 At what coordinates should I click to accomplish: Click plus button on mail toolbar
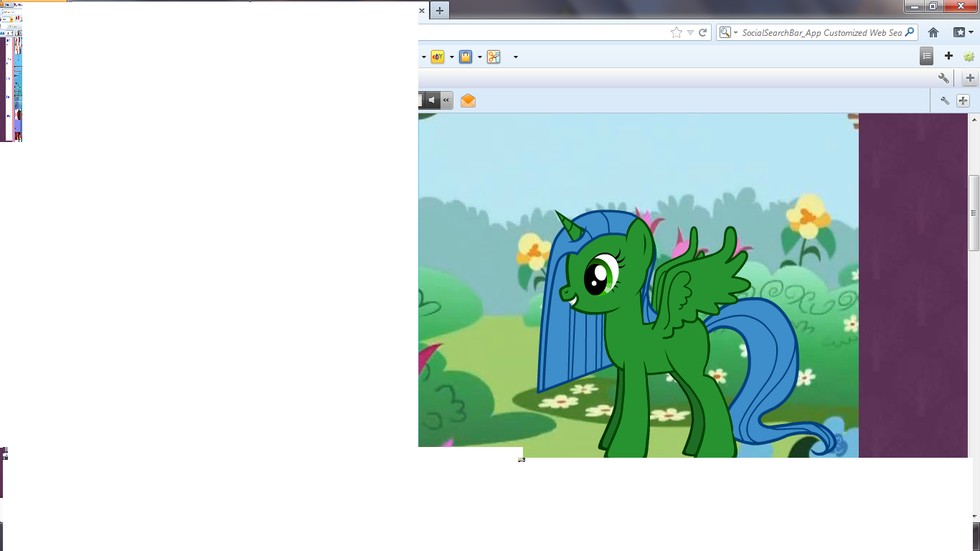(963, 101)
